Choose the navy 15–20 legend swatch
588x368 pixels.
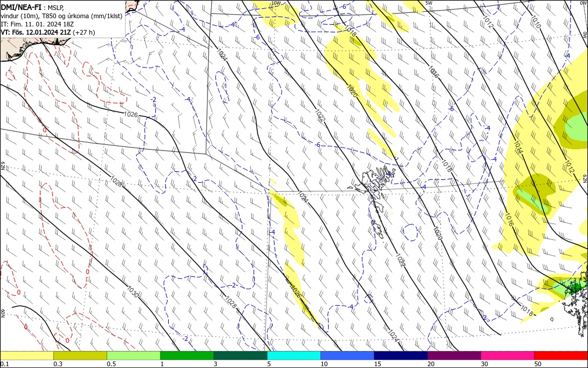[x=401, y=356]
